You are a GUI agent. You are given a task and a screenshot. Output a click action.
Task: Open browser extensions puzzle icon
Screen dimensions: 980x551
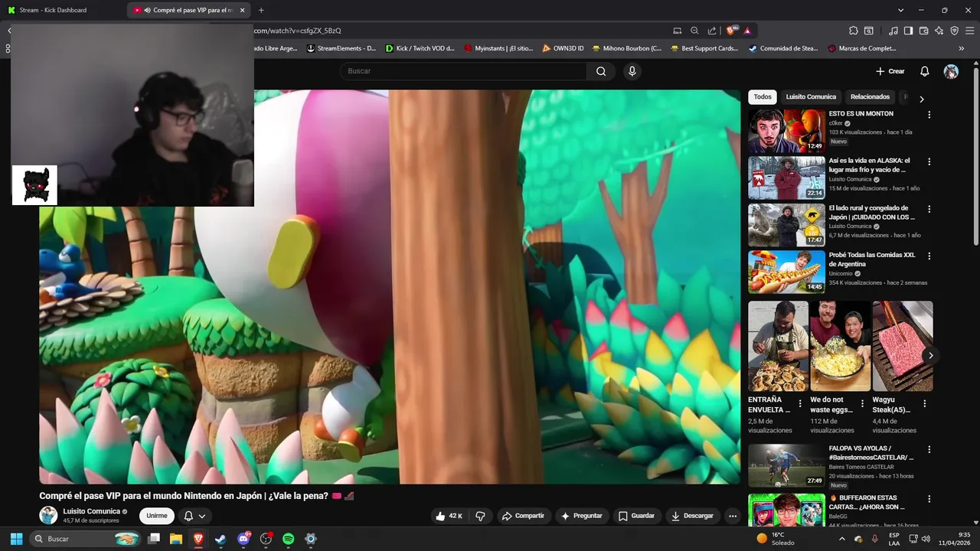coord(854,31)
